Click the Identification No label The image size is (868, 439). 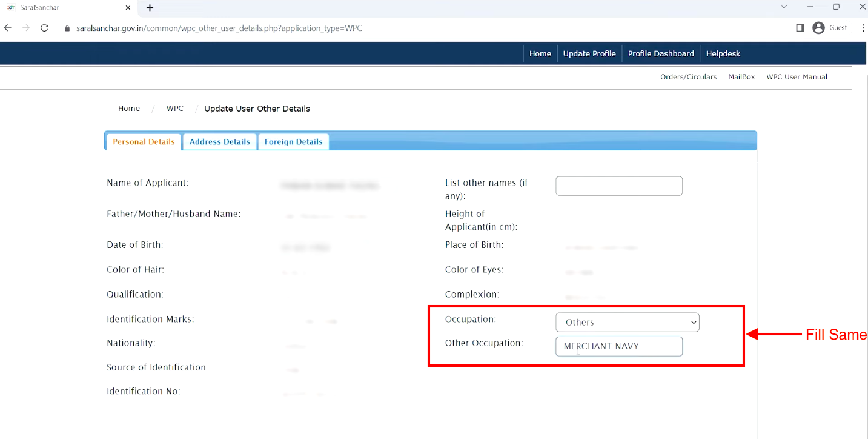(144, 392)
